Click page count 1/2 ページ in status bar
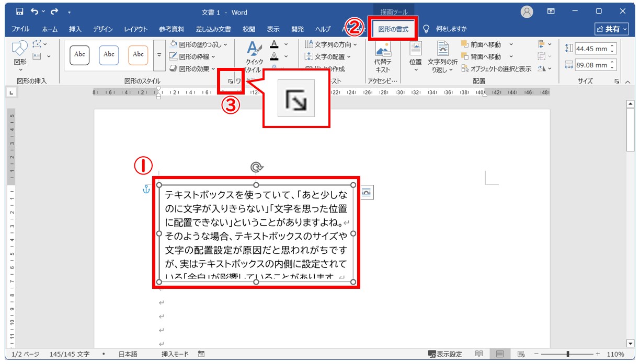 (x=25, y=354)
